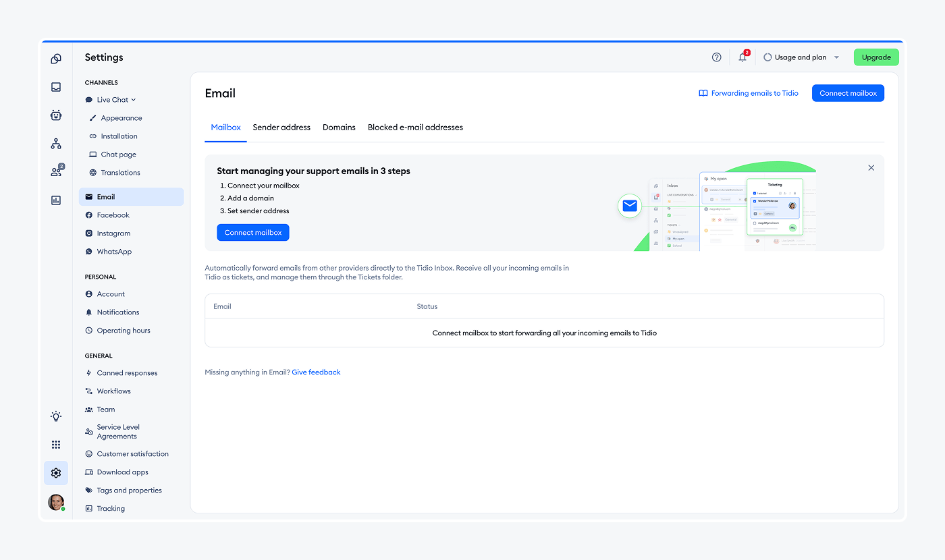This screenshot has width=945, height=560.
Task: Open the help question mark icon
Action: pyautogui.click(x=716, y=57)
